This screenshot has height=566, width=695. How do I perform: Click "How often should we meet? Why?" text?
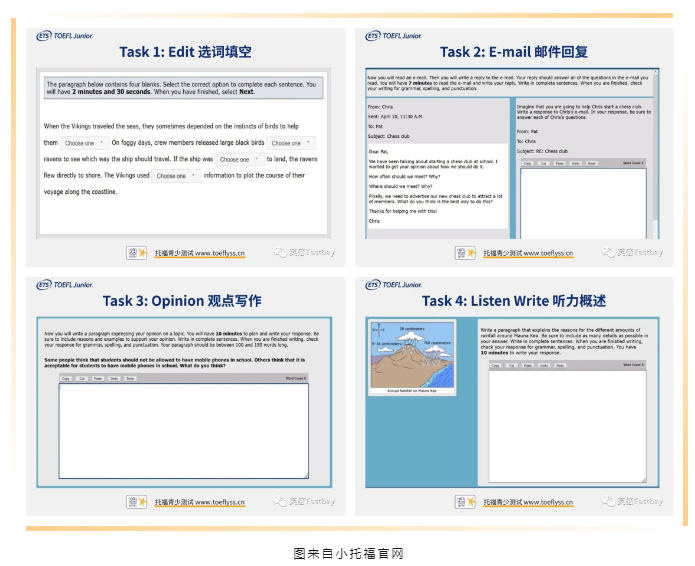click(404, 176)
